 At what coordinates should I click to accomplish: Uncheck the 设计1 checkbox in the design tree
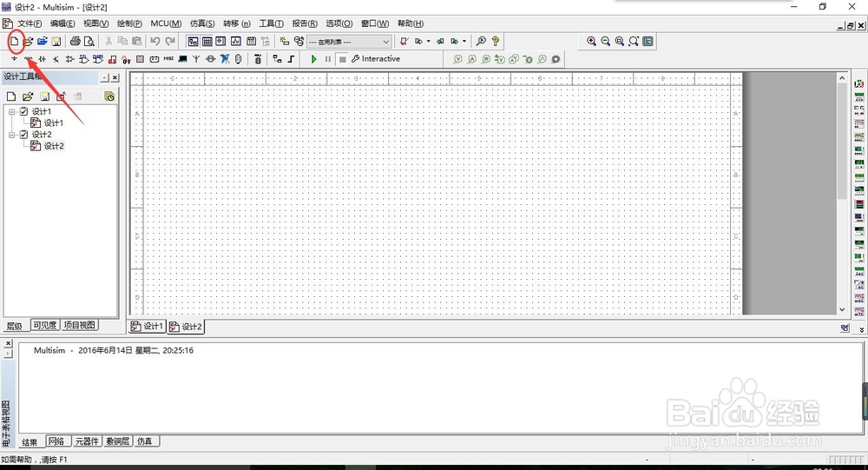(23, 111)
